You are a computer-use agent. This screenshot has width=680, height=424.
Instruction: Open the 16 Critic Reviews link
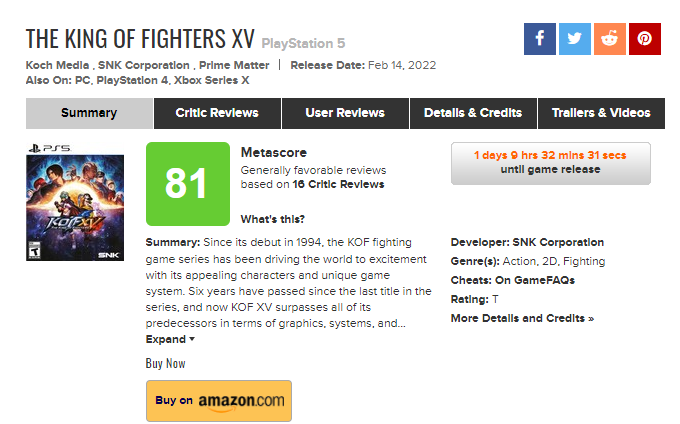coord(338,185)
